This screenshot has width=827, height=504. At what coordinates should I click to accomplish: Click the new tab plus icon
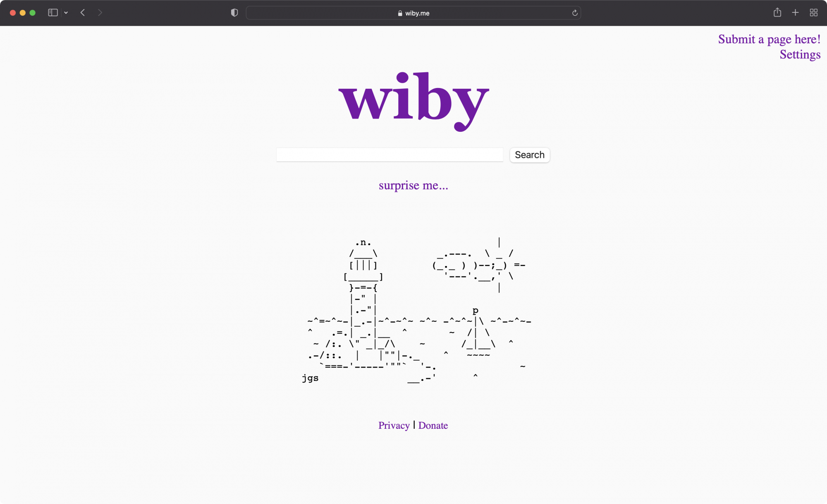[x=795, y=12]
